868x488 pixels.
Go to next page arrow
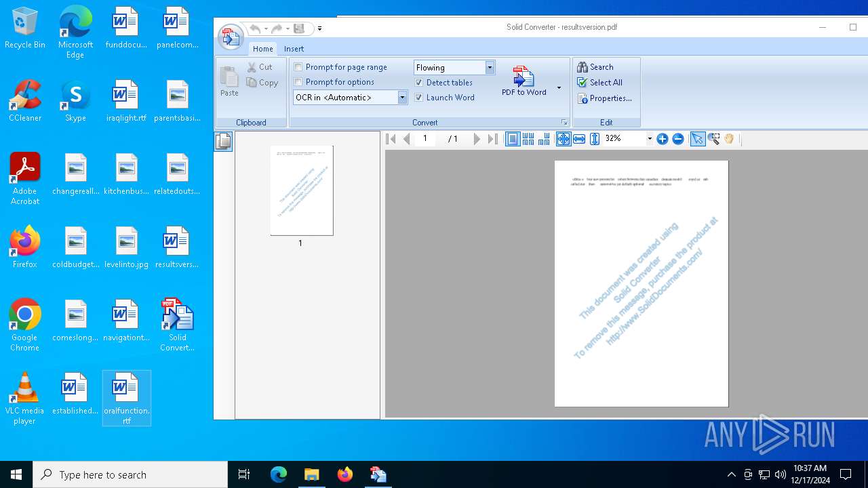click(x=477, y=139)
